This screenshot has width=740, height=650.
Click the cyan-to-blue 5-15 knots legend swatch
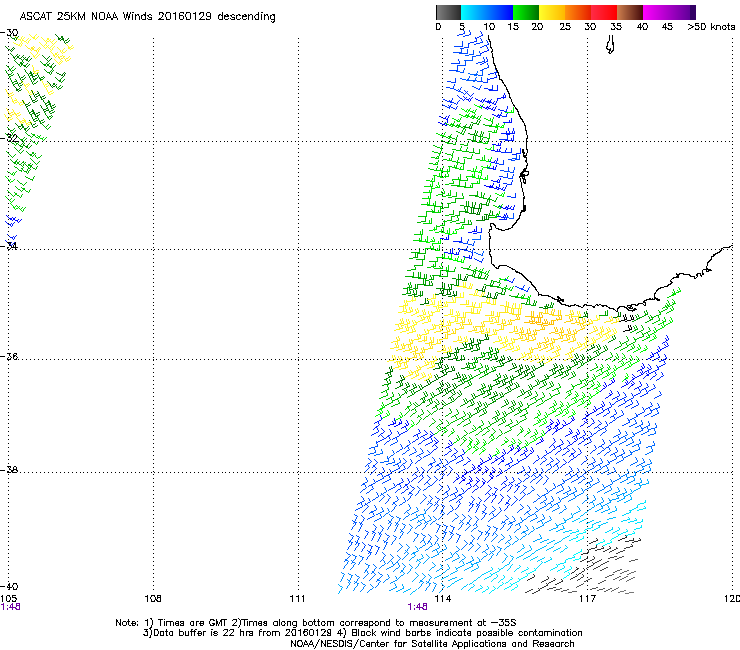(x=487, y=12)
